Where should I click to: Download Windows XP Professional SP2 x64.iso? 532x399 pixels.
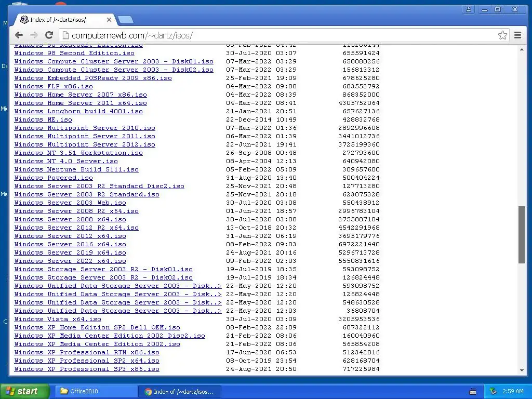(x=87, y=361)
